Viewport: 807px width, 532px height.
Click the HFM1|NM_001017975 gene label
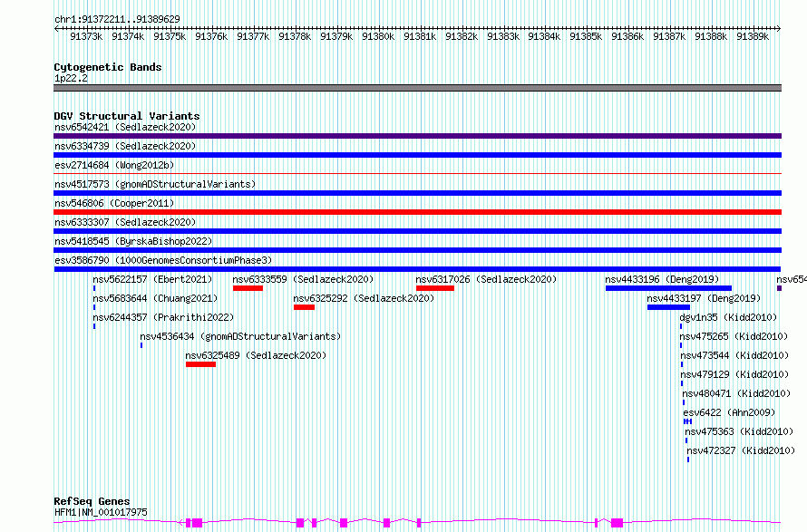tap(101, 512)
